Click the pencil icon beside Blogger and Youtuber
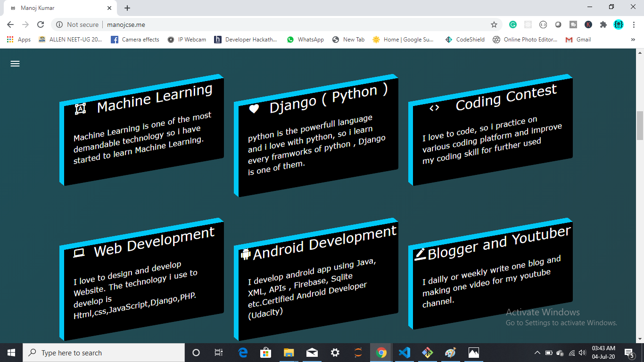 pyautogui.click(x=420, y=254)
